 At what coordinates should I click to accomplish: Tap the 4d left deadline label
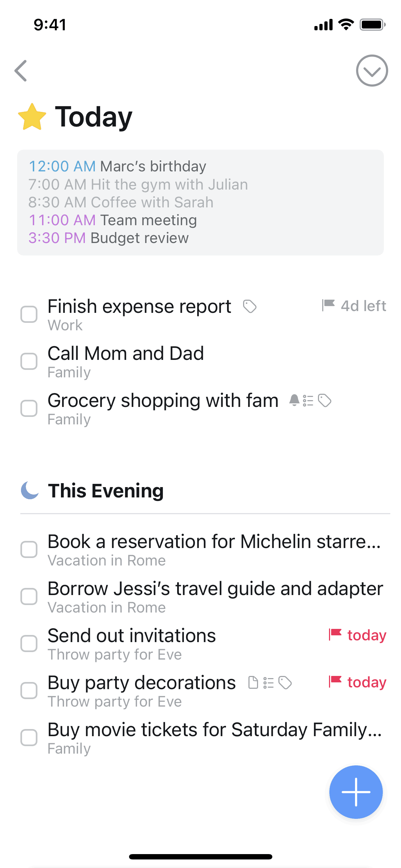tap(363, 306)
